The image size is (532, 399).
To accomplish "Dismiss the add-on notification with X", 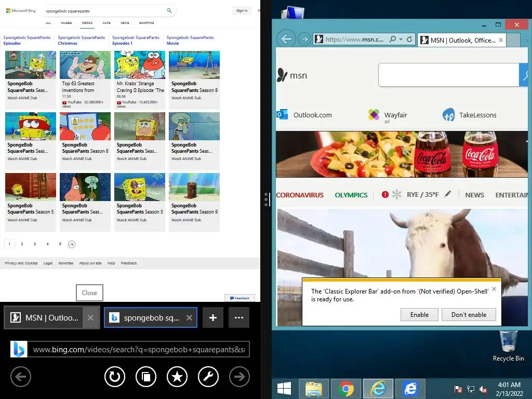I will [x=494, y=289].
